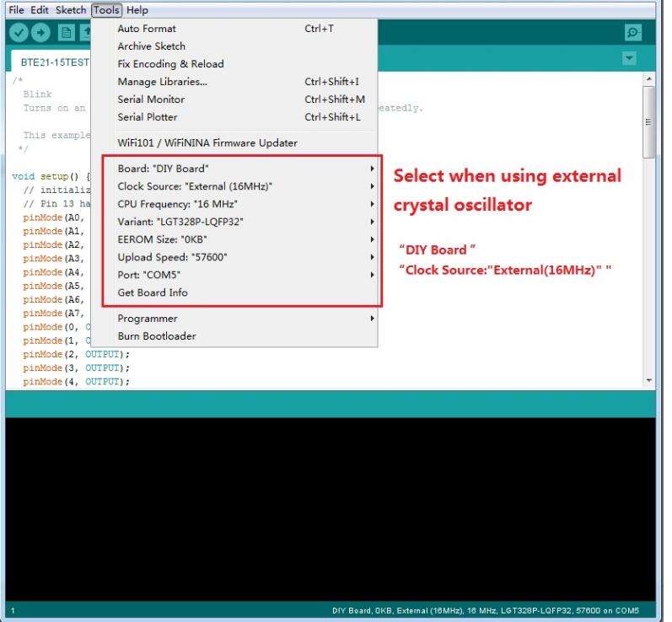Click the Verify checkmark icon
Screen dimensions: 672x622
(x=19, y=33)
